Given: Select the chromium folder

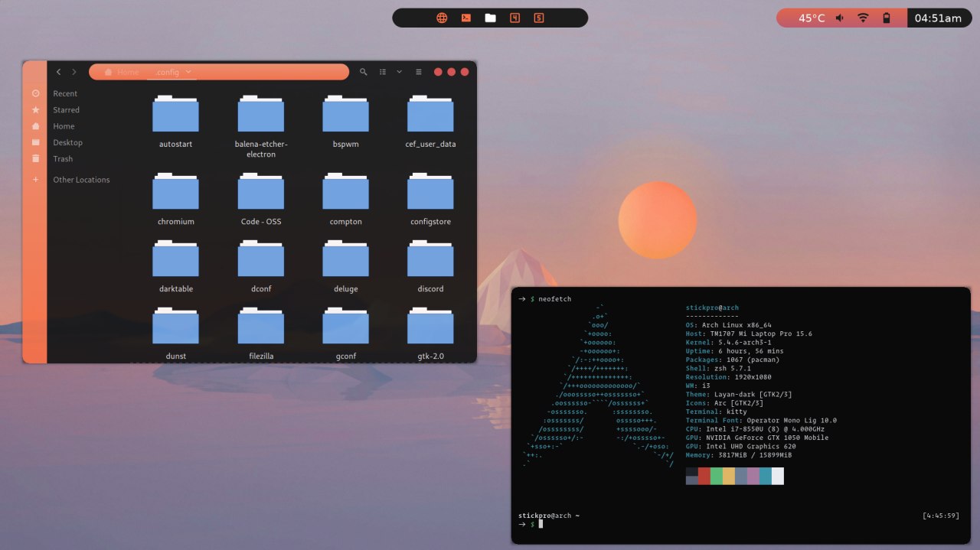Looking at the screenshot, I should point(175,199).
